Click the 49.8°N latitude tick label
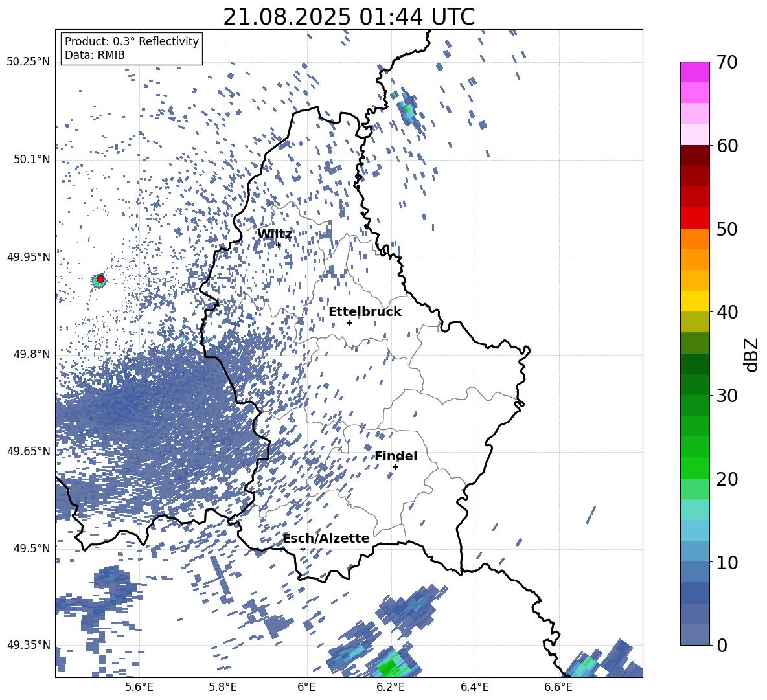This screenshot has height=700, width=767. pos(32,354)
